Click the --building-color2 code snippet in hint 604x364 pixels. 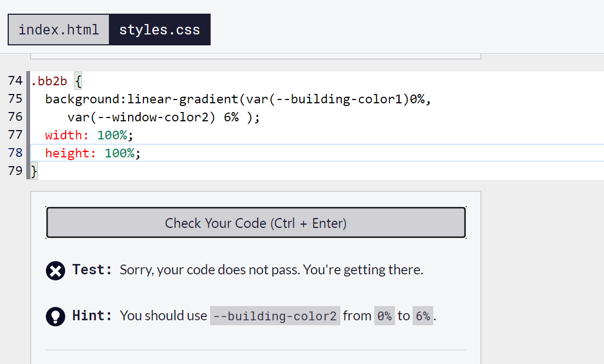click(275, 316)
